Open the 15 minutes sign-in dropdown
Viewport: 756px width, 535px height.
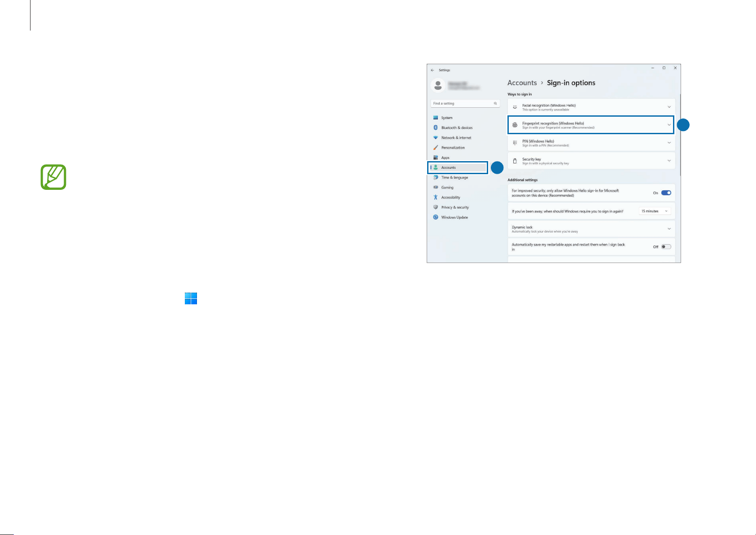coord(655,211)
